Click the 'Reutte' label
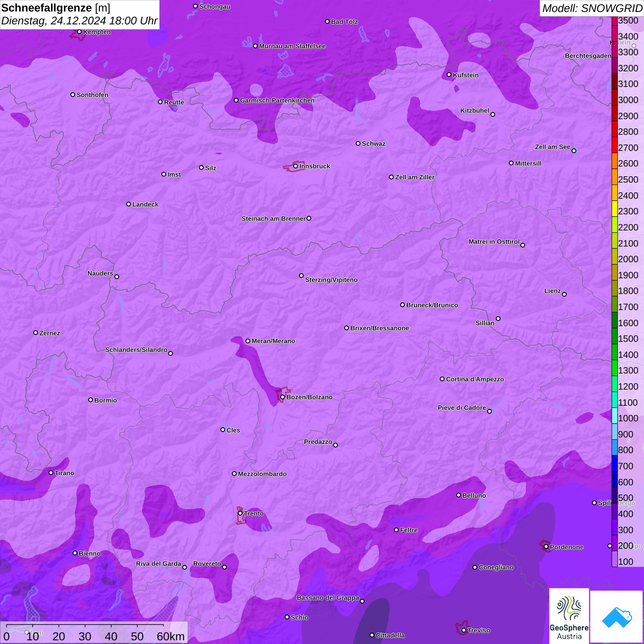This screenshot has width=644, height=644. [174, 102]
